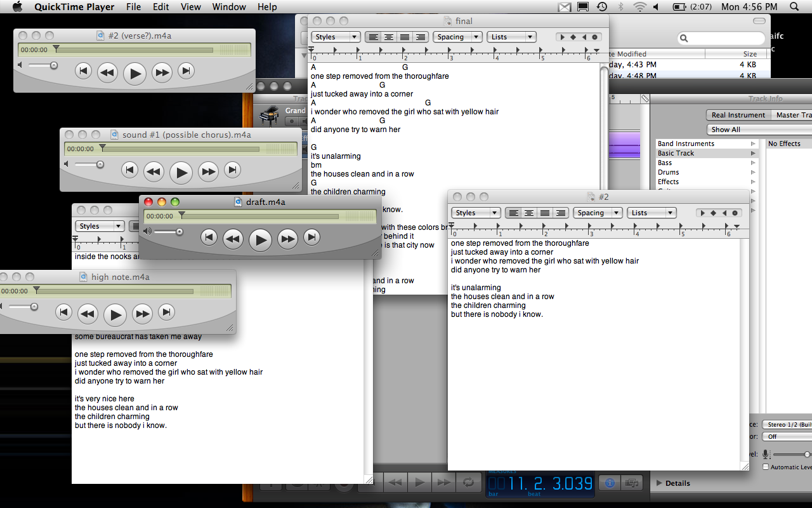Select left alignment in the final document
The height and width of the screenshot is (508, 812).
tap(374, 37)
